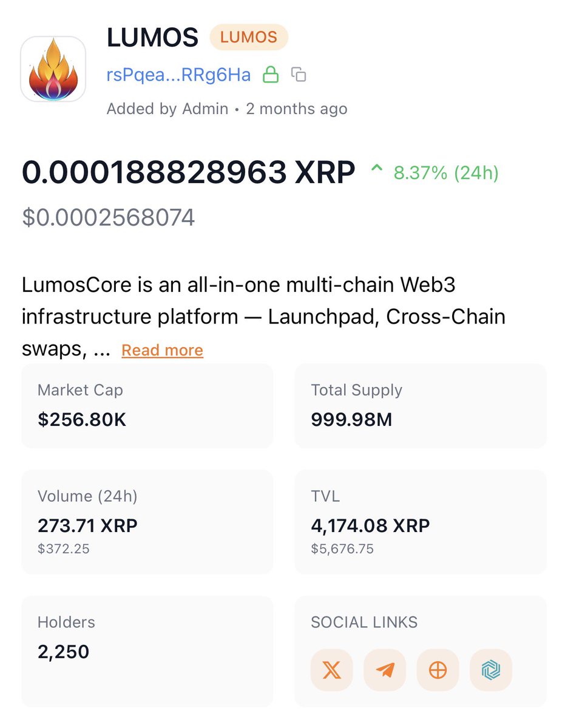Viewport: 568px width, 728px height.
Task: Click the LUMOS token title
Action: pyautogui.click(x=152, y=38)
